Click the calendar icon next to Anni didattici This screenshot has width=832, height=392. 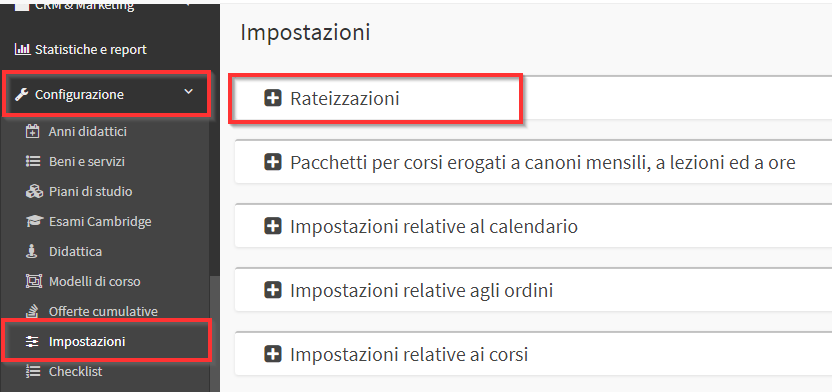click(x=32, y=131)
